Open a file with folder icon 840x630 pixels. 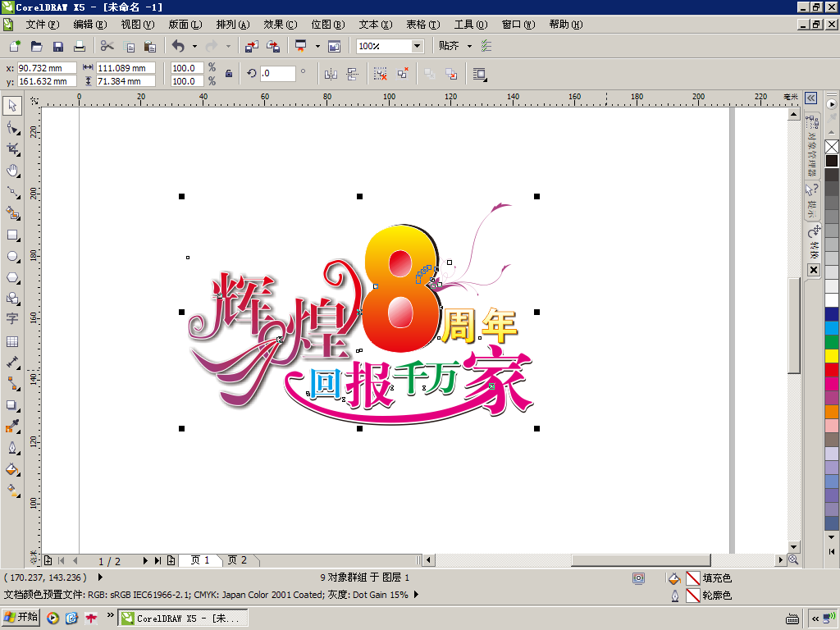[36, 47]
